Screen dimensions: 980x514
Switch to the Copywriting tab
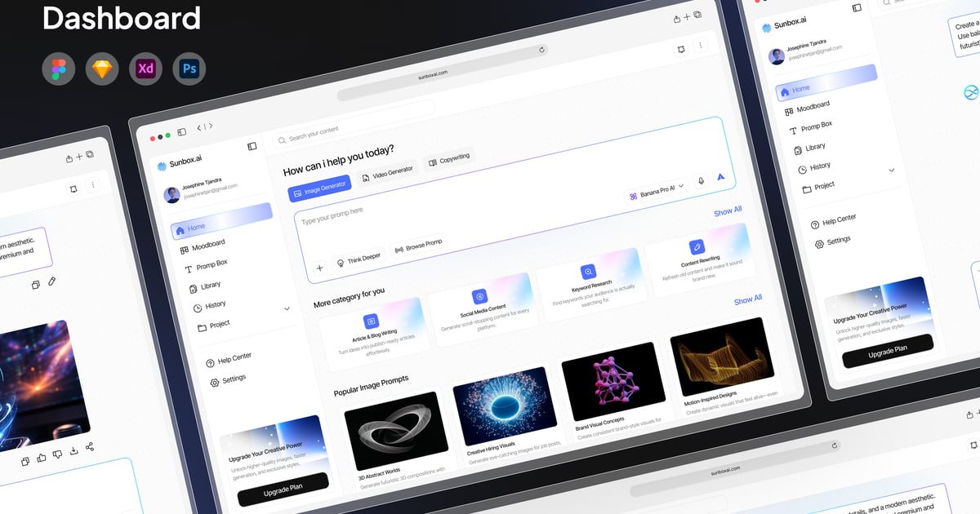449,159
